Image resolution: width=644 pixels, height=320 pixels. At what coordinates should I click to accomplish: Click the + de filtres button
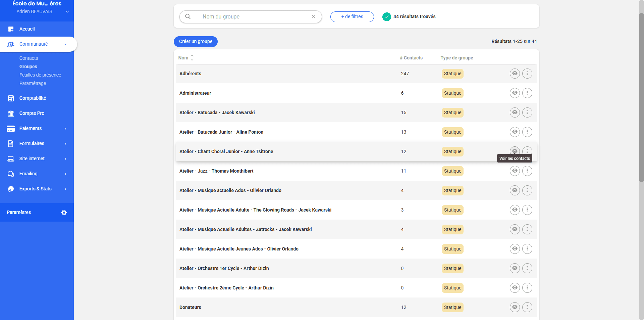[352, 16]
